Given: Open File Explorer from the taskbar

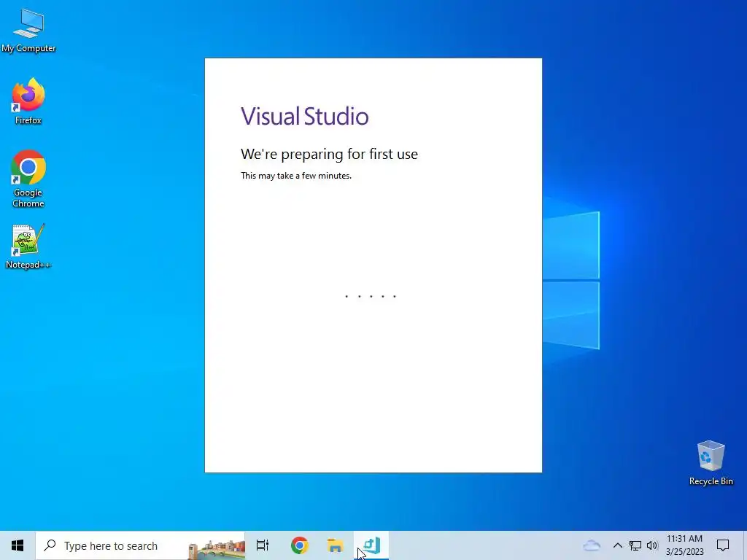Looking at the screenshot, I should tap(336, 545).
